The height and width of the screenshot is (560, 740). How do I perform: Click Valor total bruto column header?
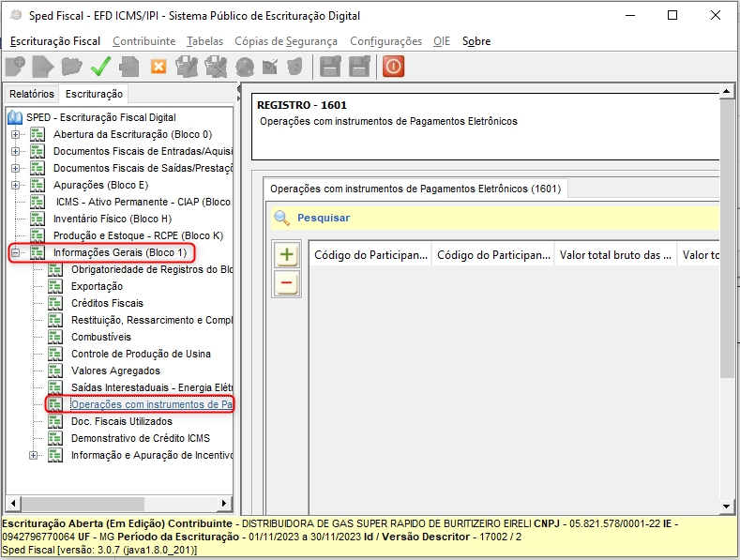[615, 254]
